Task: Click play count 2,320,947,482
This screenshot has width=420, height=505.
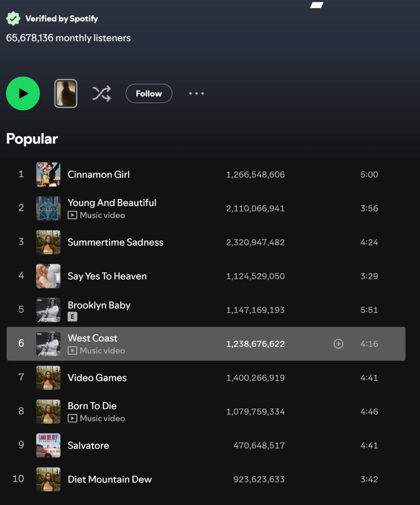Action: 255,242
